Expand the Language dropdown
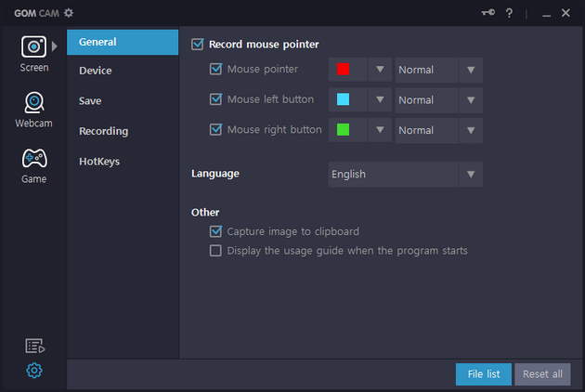The width and height of the screenshot is (585, 392). [x=470, y=175]
